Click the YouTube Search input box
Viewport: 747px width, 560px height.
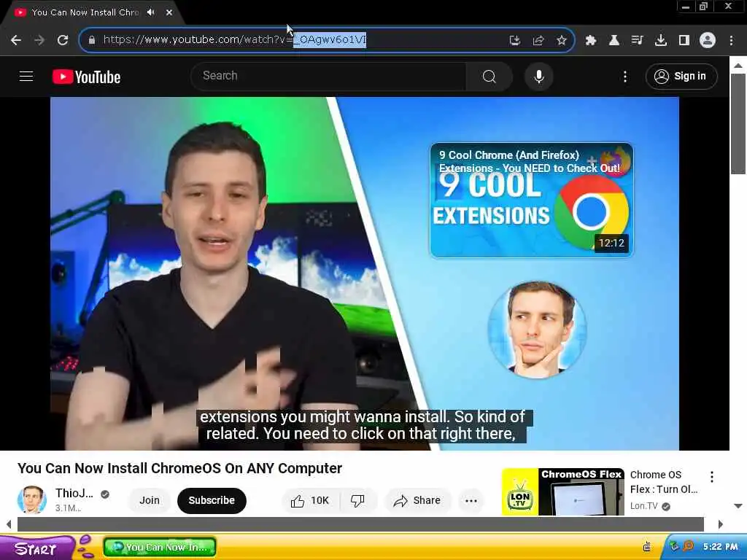click(x=329, y=76)
